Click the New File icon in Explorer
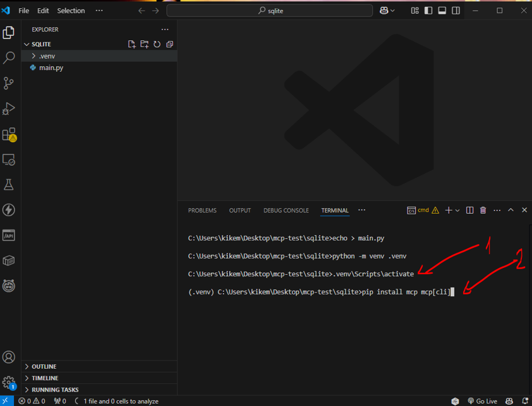The height and width of the screenshot is (406, 532). pos(132,44)
